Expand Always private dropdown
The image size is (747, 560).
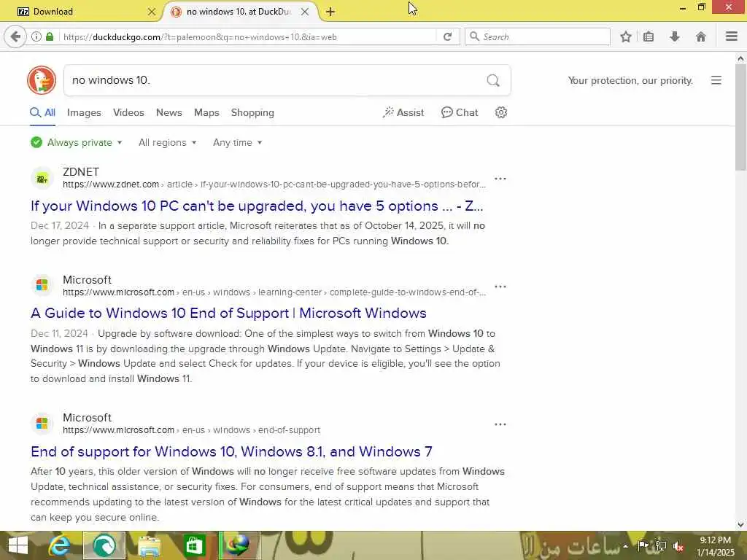pos(76,142)
